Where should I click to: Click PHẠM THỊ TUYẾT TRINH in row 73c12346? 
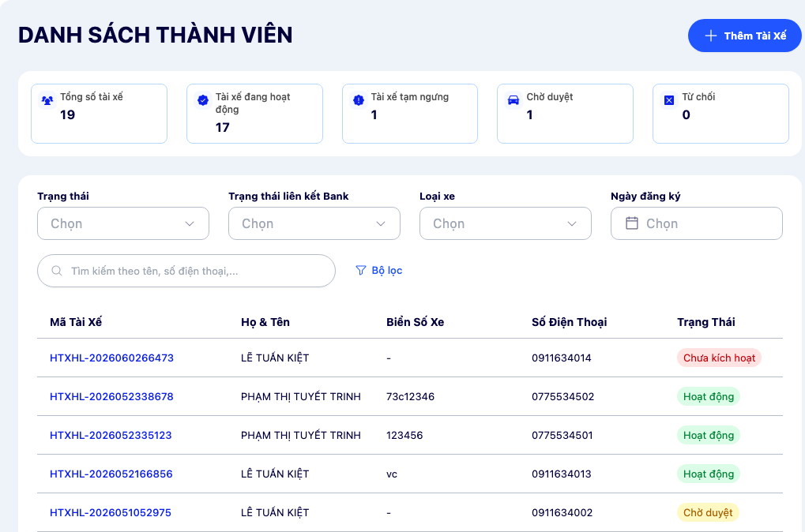point(301,396)
